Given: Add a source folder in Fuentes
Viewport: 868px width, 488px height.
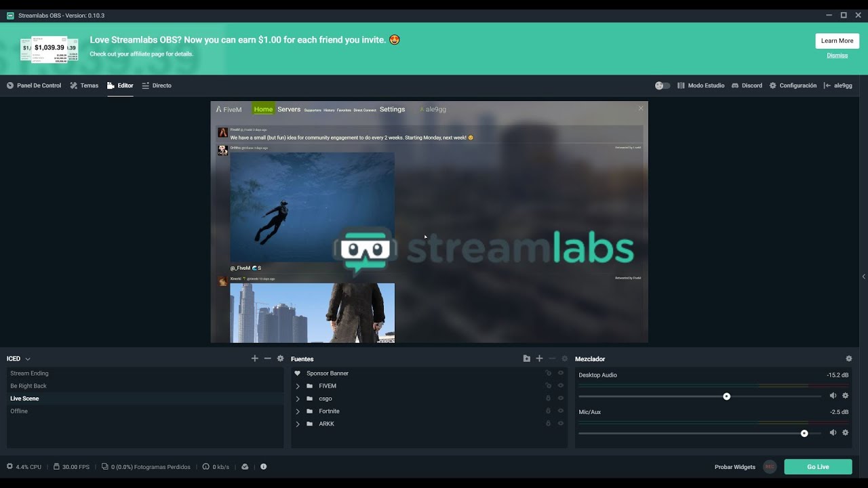Looking at the screenshot, I should click(527, 359).
